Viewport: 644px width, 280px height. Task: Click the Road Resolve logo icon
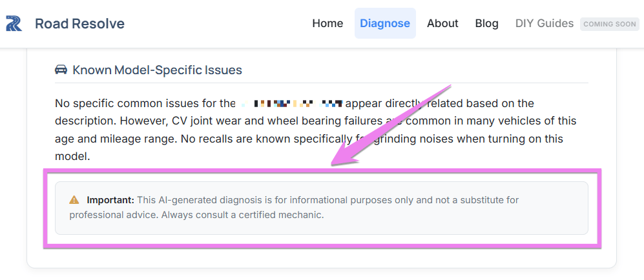point(14,24)
